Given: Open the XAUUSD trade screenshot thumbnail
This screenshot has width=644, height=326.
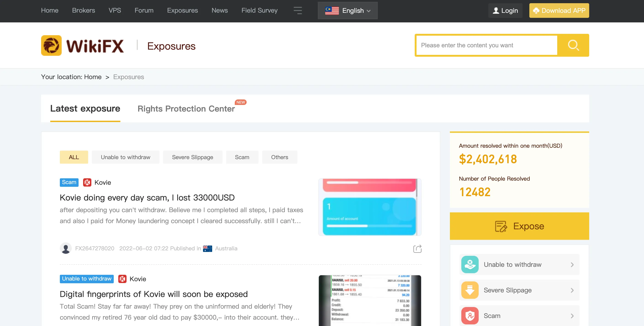Looking at the screenshot, I should [x=370, y=300].
